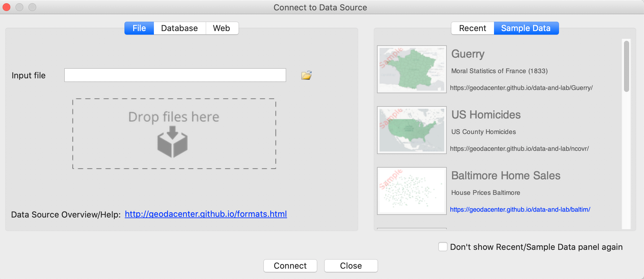Select the US Homicides map thumbnail
Screen dimensions: 644x279
(412, 130)
